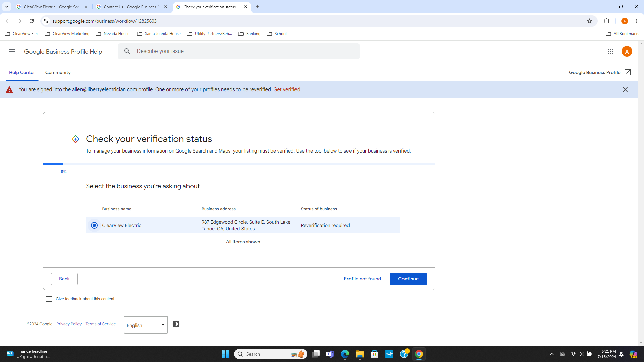Click the search magnifier in help search bar

click(127, 51)
